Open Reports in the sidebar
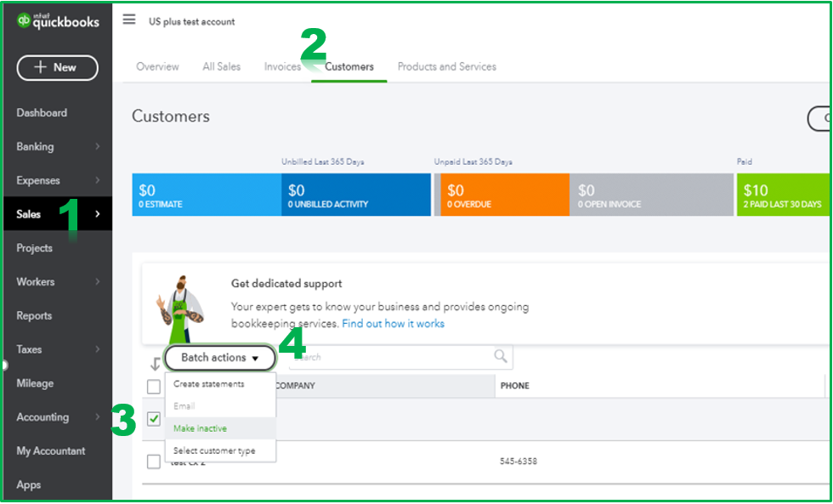 point(34,315)
